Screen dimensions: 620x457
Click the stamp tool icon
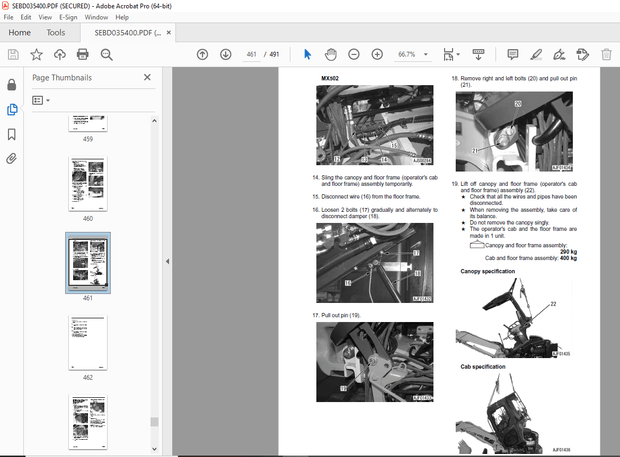582,54
